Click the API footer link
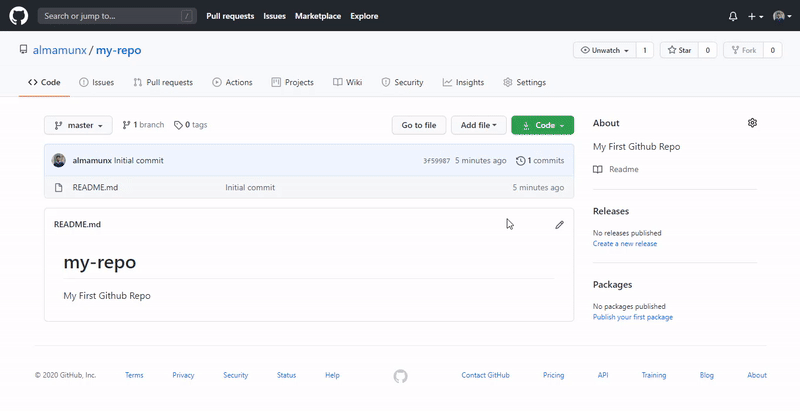This screenshot has width=800, height=411. pos(603,375)
